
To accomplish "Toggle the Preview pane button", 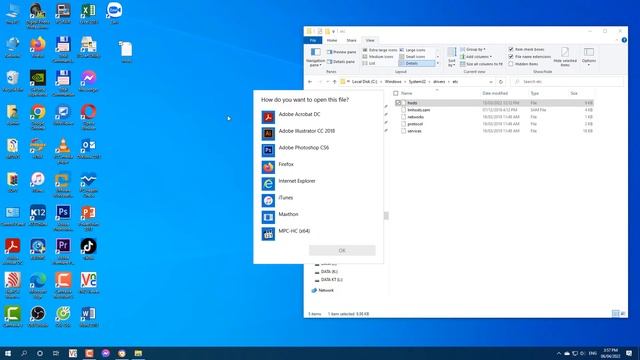I will tap(342, 52).
